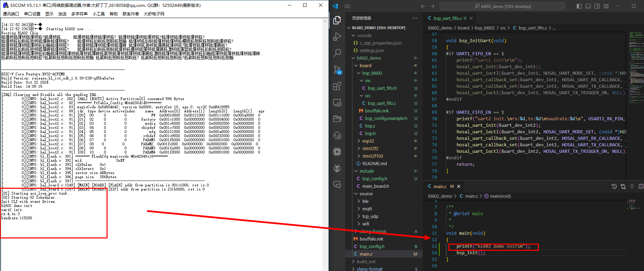644x271 pixels.
Task: Open the Extensions view in activity bar
Action: (337, 86)
